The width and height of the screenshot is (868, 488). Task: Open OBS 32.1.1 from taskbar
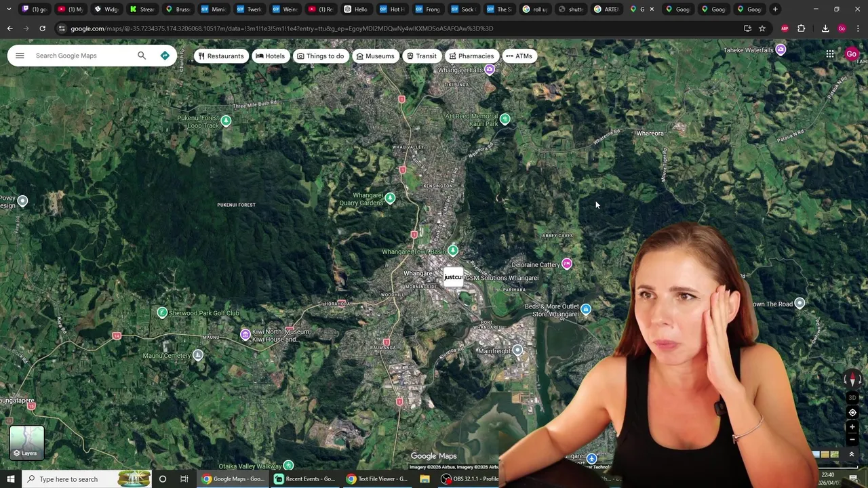pos(471,479)
